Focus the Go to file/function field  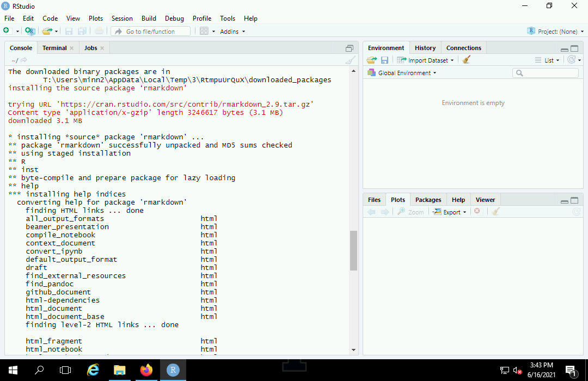pos(151,32)
